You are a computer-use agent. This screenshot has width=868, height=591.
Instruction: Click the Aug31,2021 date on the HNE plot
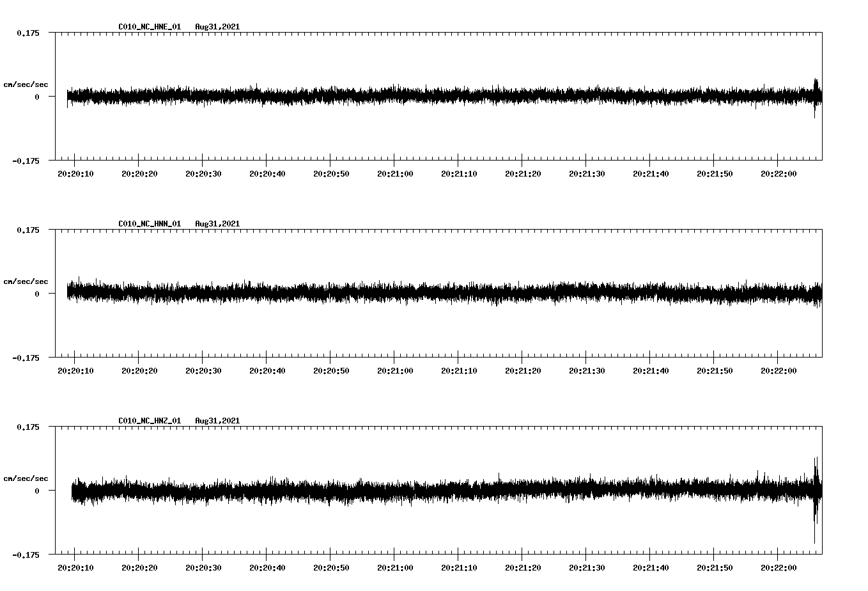(x=217, y=27)
